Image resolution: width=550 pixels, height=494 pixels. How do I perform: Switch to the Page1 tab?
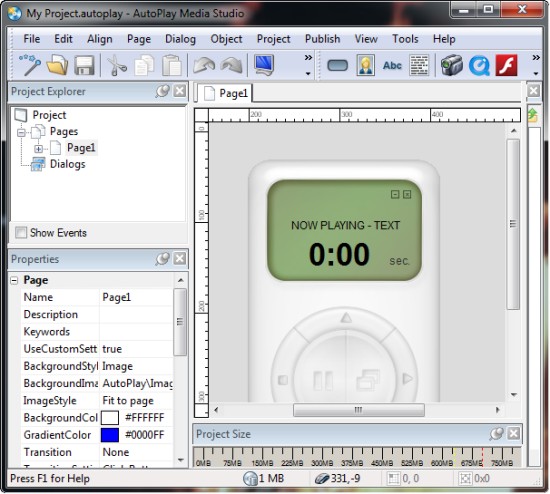[226, 93]
